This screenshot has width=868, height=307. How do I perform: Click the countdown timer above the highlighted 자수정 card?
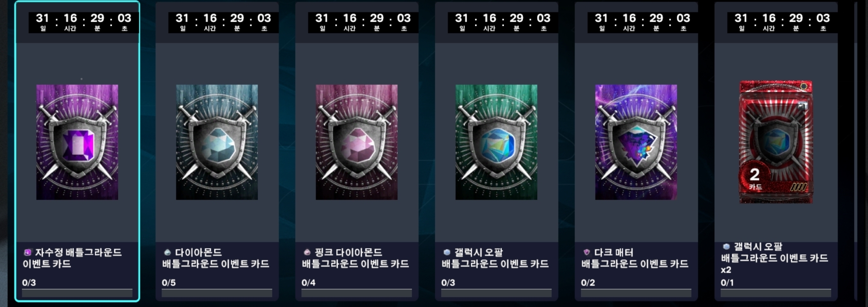coord(84,22)
